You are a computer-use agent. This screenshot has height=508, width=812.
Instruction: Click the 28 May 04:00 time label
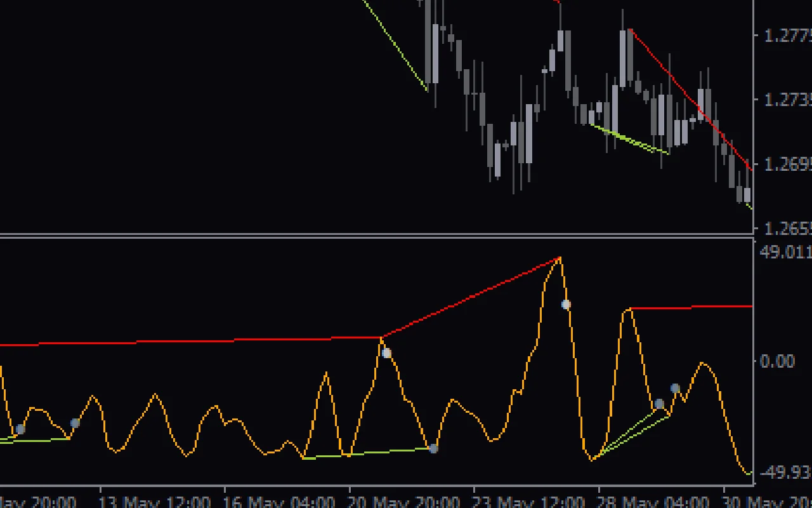[x=653, y=502]
